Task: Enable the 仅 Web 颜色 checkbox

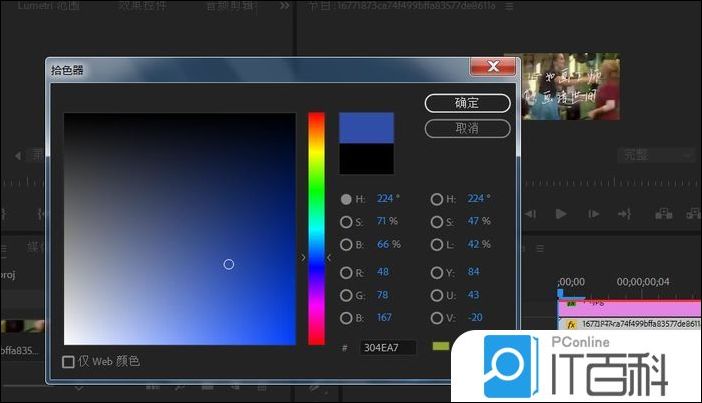Action: point(68,362)
